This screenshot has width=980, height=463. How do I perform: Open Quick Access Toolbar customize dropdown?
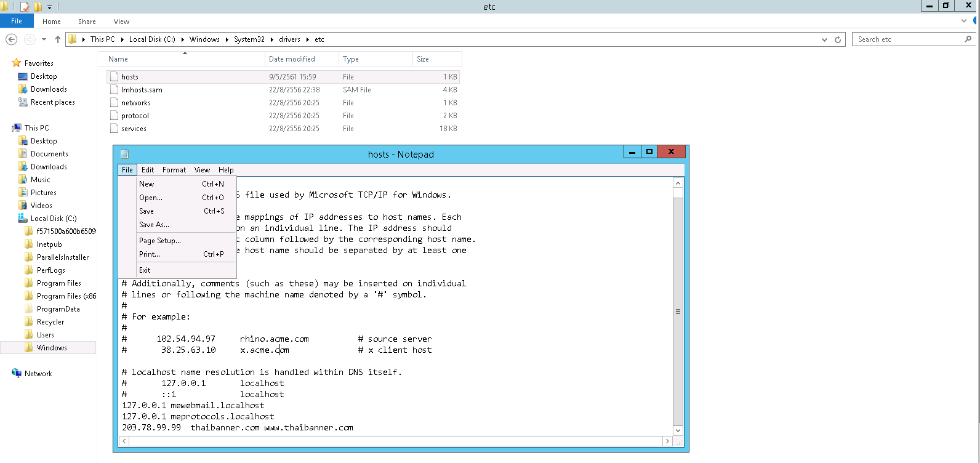point(50,7)
